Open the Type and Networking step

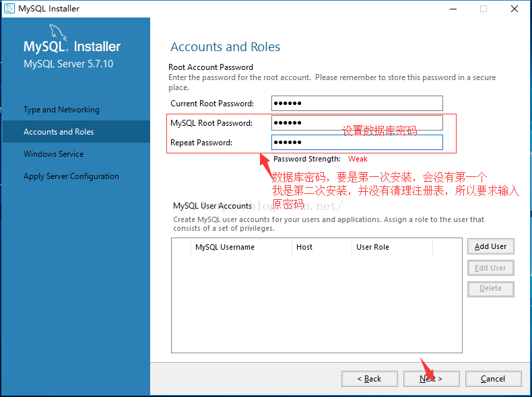(x=61, y=110)
